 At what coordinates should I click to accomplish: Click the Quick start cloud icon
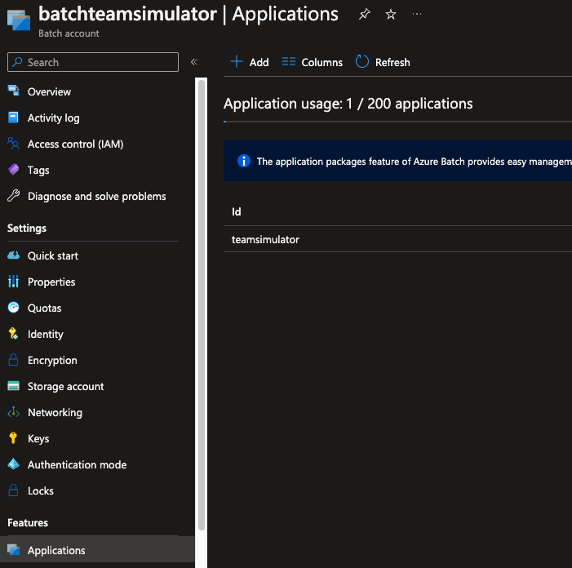(13, 255)
